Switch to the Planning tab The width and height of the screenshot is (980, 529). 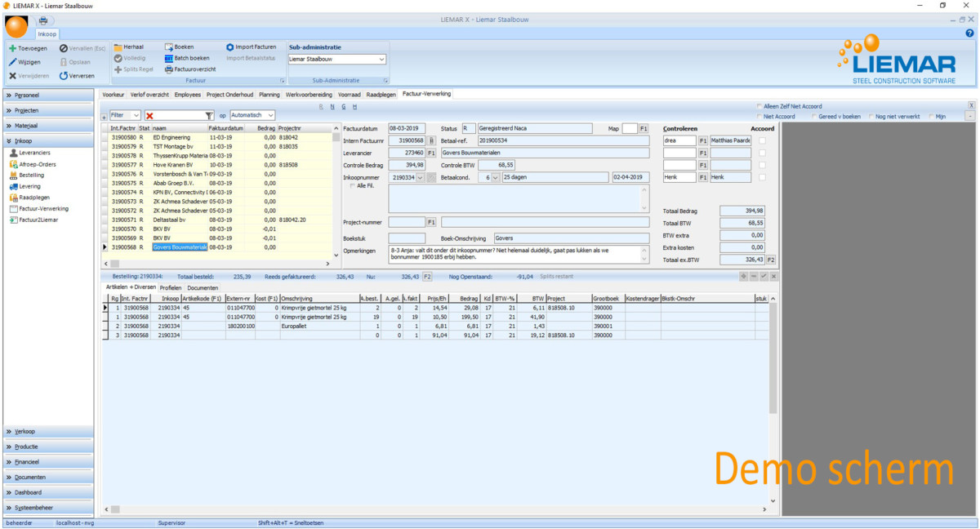pyautogui.click(x=269, y=95)
